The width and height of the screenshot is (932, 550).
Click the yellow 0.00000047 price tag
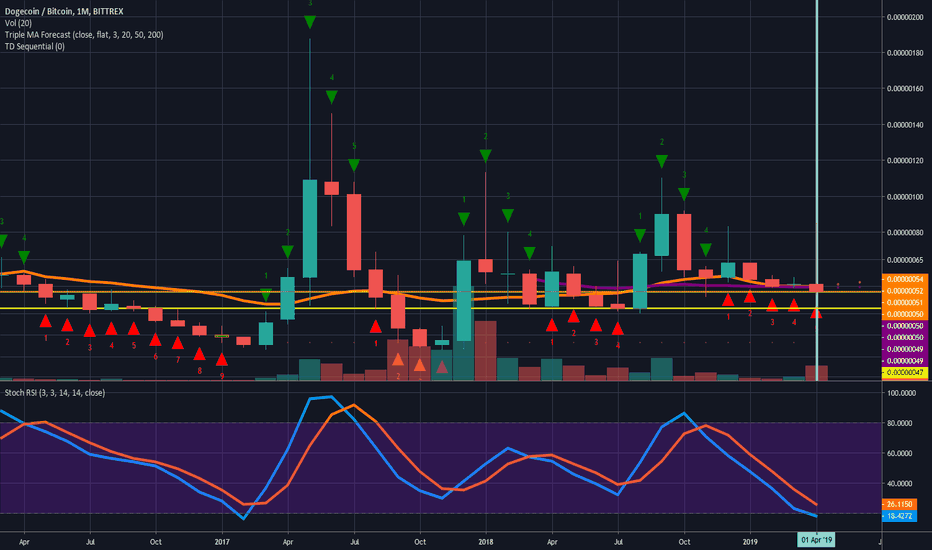click(905, 372)
